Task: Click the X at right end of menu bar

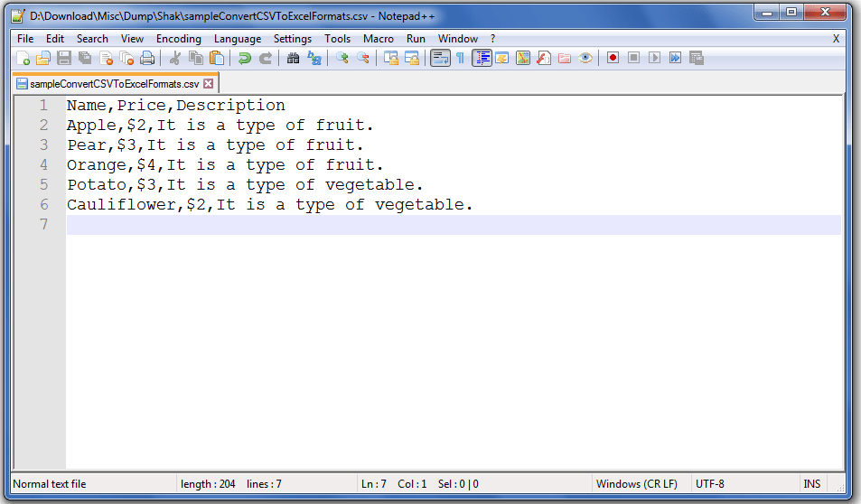Action: point(836,39)
